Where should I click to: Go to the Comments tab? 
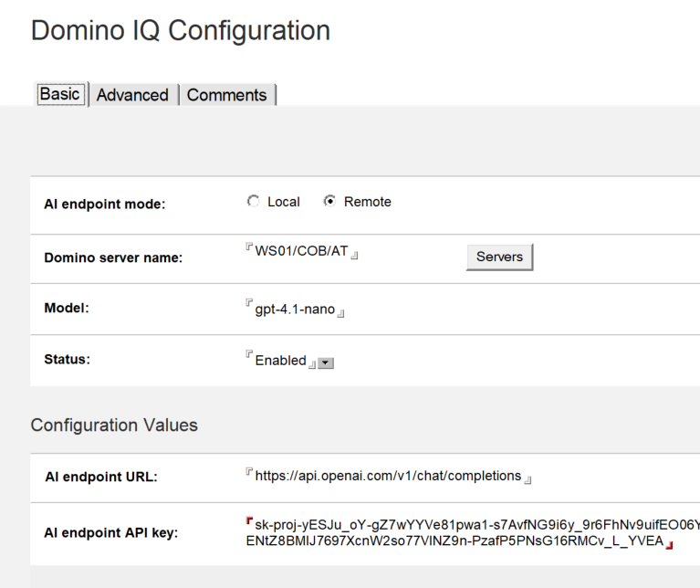226,95
